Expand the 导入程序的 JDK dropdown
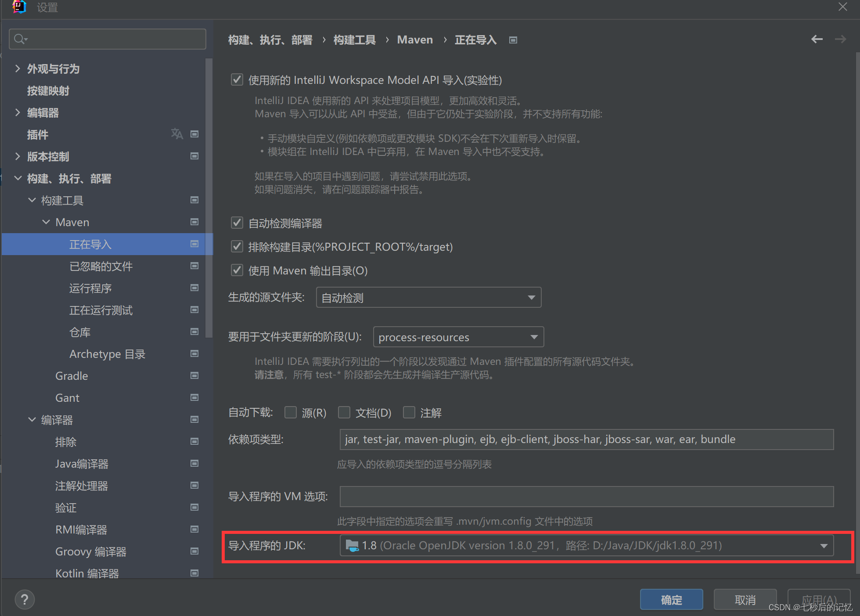Screen dimensions: 860x616 (x=824, y=546)
